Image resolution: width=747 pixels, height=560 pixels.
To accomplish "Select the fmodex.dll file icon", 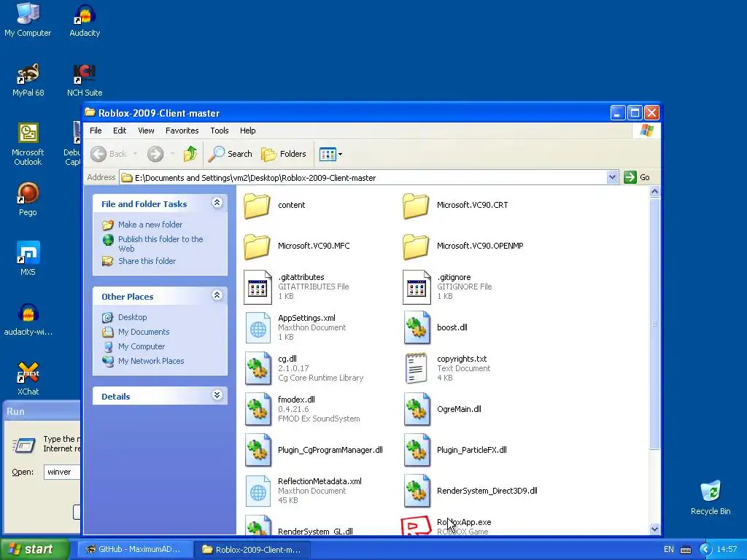I will point(258,410).
